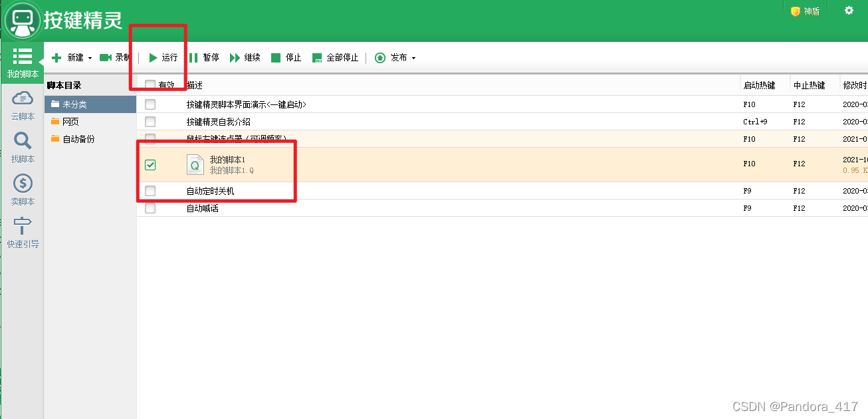Resume the script with 继续

(245, 58)
